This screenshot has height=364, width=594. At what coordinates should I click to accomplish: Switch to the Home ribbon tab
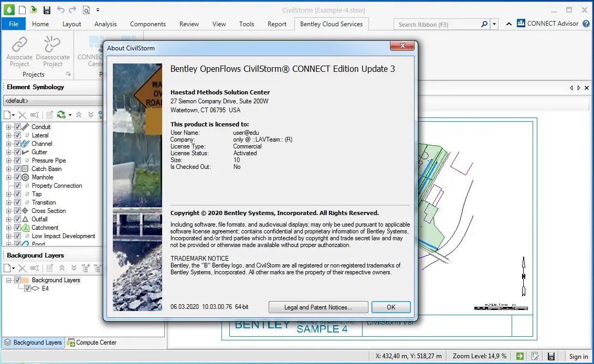click(40, 24)
